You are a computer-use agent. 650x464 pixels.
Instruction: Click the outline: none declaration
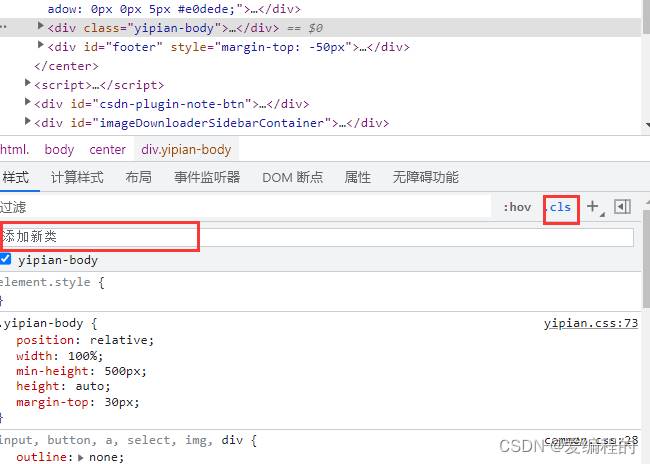click(70, 457)
